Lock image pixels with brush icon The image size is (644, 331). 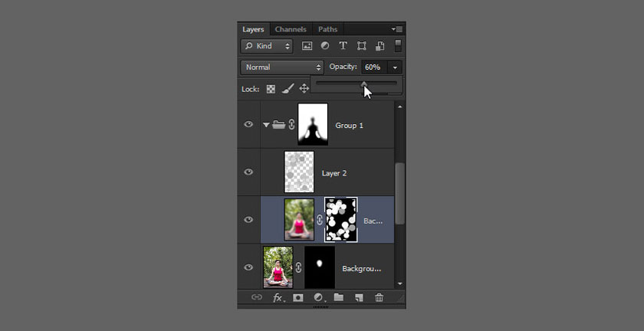pos(288,89)
